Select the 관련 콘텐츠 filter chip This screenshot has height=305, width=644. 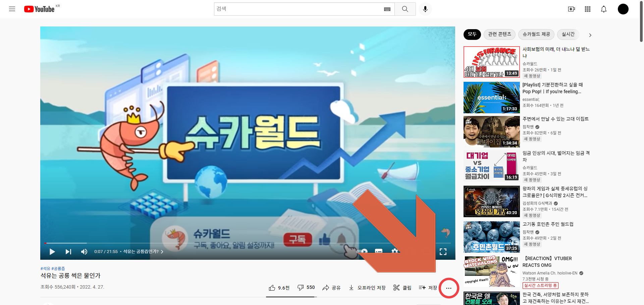pyautogui.click(x=499, y=34)
